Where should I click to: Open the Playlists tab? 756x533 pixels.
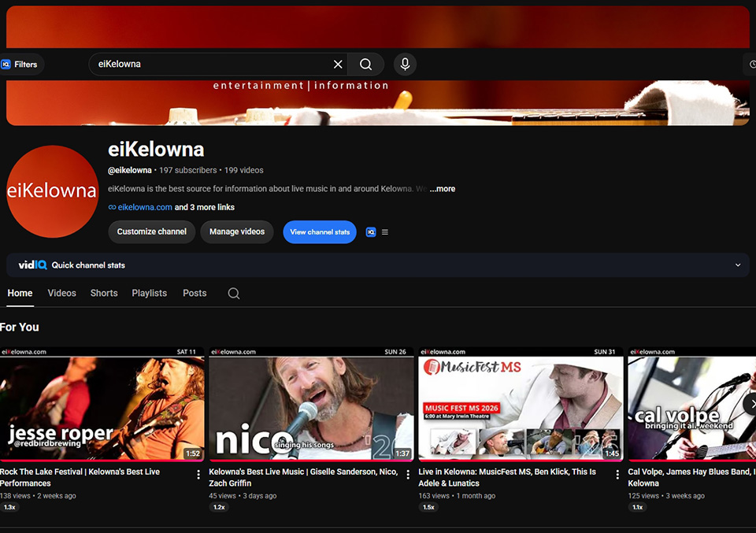(149, 293)
